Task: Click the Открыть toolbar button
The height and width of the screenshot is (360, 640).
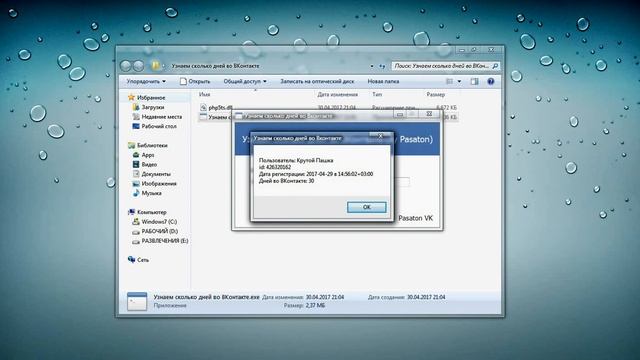Action: point(195,81)
